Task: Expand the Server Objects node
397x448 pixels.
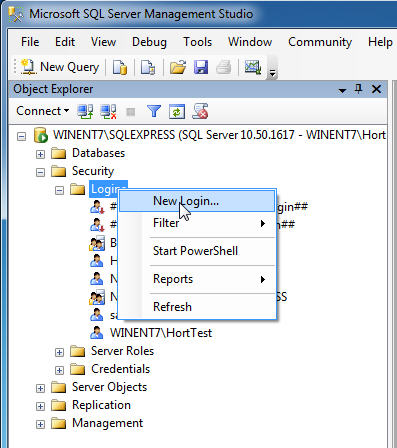Action: pyautogui.click(x=40, y=388)
